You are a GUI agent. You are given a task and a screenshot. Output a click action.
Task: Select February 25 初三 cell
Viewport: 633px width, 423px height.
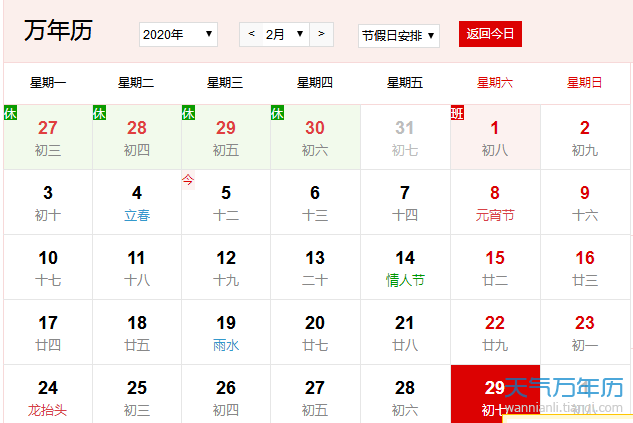[x=137, y=394]
